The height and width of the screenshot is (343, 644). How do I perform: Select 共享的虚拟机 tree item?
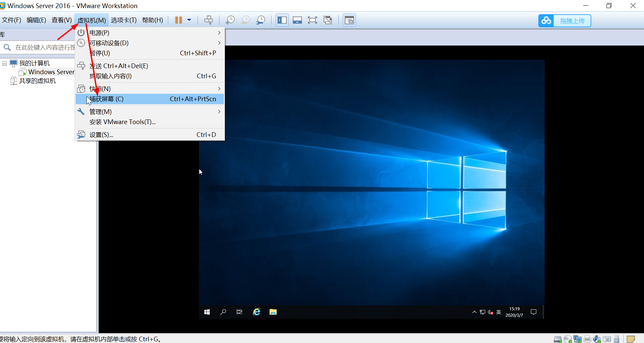[37, 81]
